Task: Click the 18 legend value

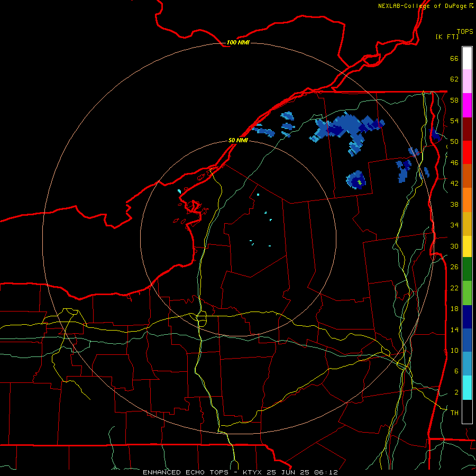Action: [x=454, y=309]
